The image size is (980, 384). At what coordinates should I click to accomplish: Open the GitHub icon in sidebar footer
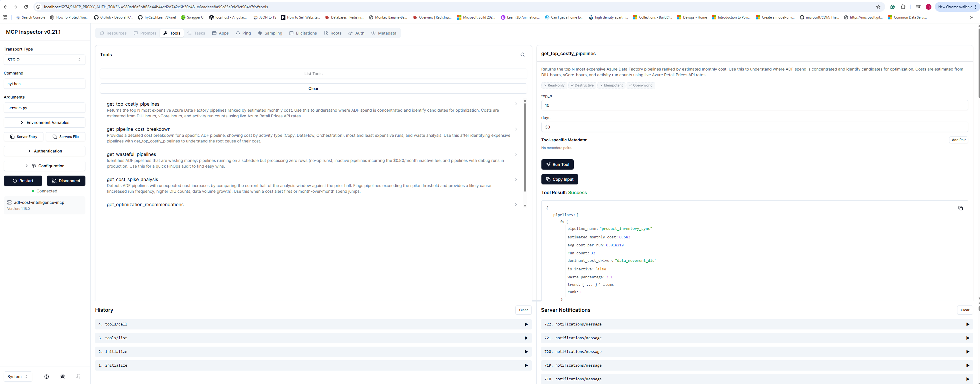coord(78,376)
